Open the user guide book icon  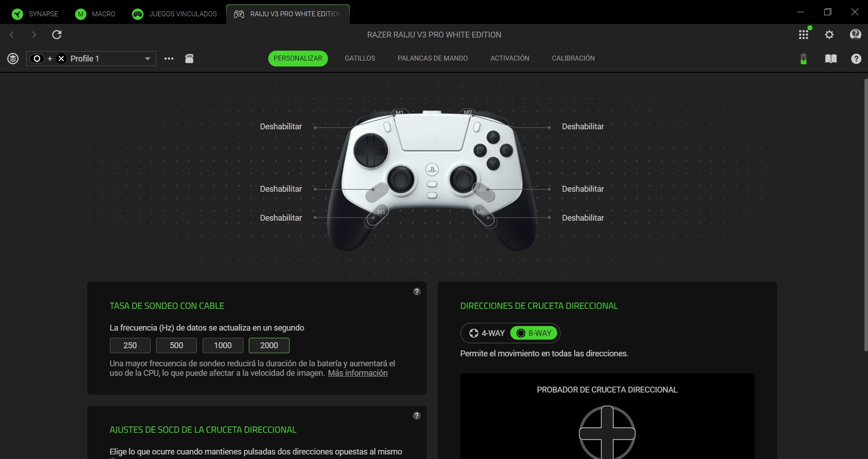point(830,58)
